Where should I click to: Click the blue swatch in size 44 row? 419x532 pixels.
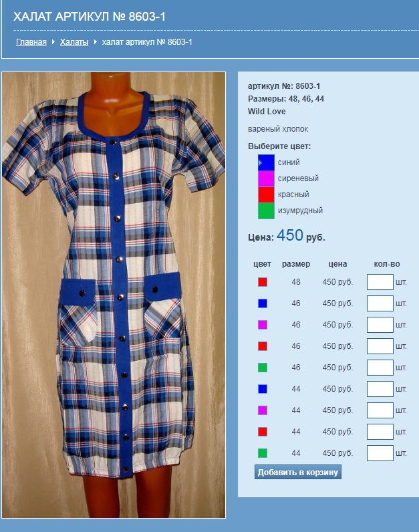(263, 389)
